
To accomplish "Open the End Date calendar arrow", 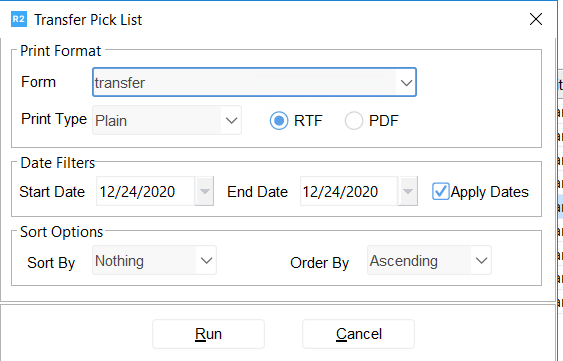I will tap(408, 191).
